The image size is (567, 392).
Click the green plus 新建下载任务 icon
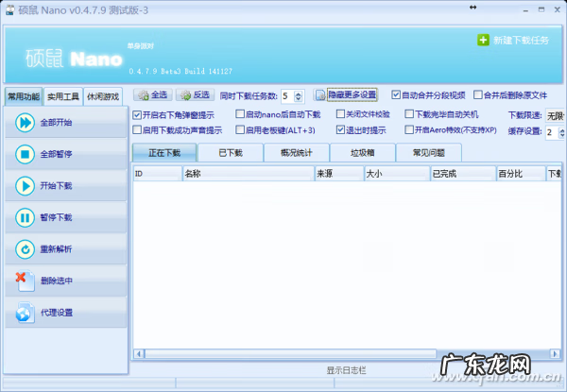(484, 41)
